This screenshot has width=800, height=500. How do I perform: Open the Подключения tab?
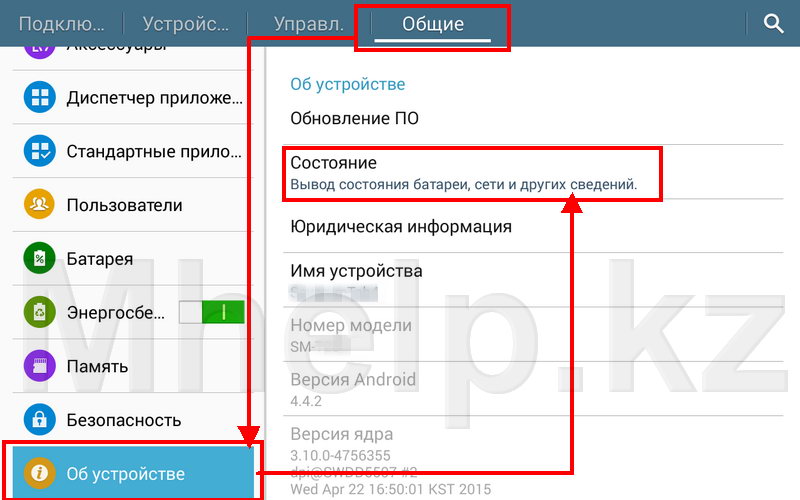pos(60,24)
